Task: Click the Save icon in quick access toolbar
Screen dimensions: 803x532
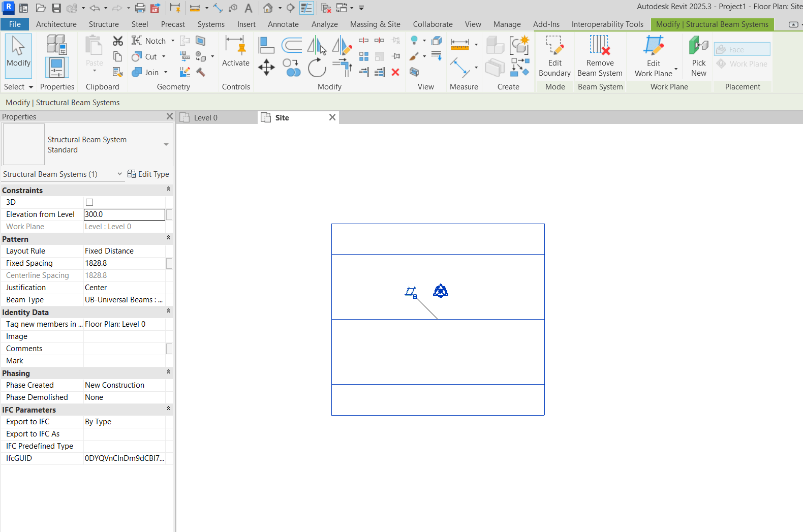Action: [56, 8]
